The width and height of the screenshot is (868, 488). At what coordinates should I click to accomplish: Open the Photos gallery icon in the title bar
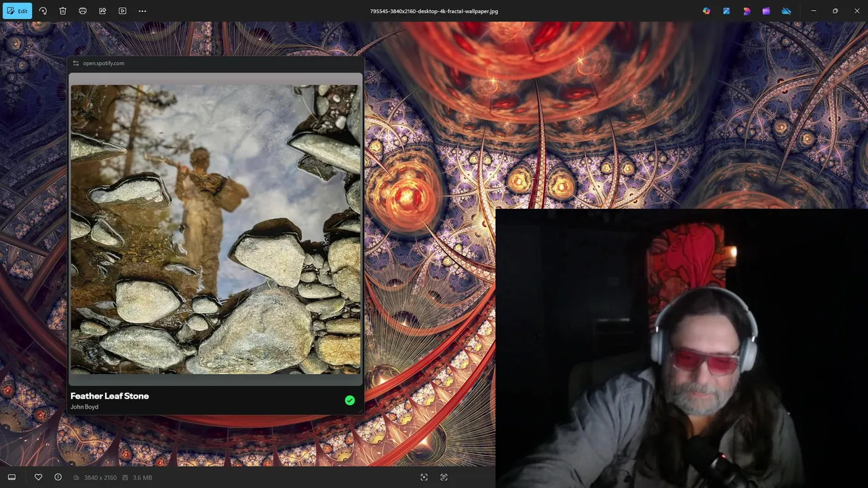(x=726, y=11)
